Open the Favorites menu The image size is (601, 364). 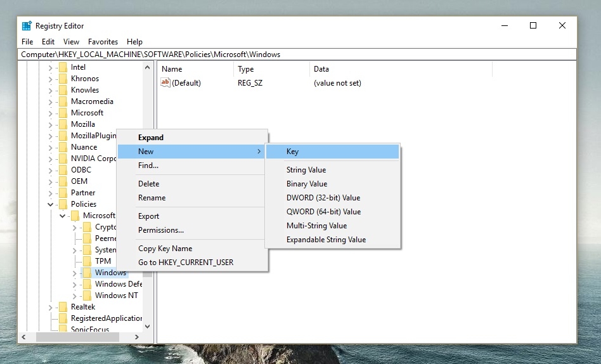(103, 41)
